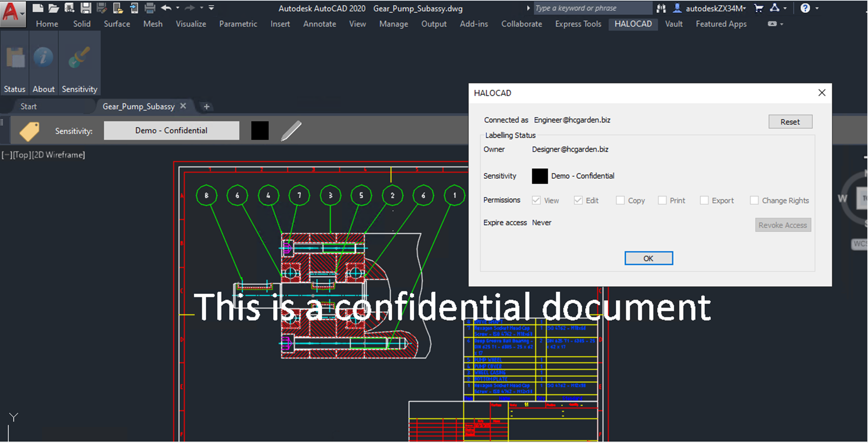This screenshot has width=868, height=443.
Task: Click the user account sign-in icon
Action: (x=677, y=8)
